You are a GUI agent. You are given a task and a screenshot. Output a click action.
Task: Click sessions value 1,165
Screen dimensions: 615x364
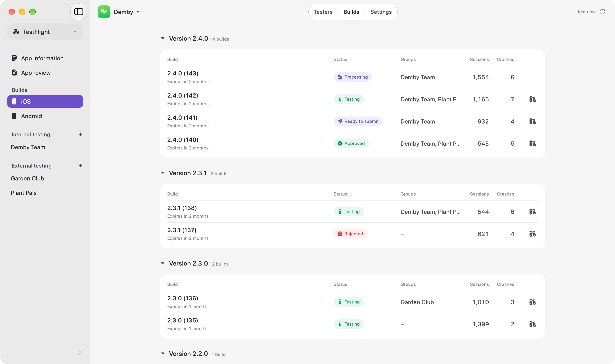[481, 99]
